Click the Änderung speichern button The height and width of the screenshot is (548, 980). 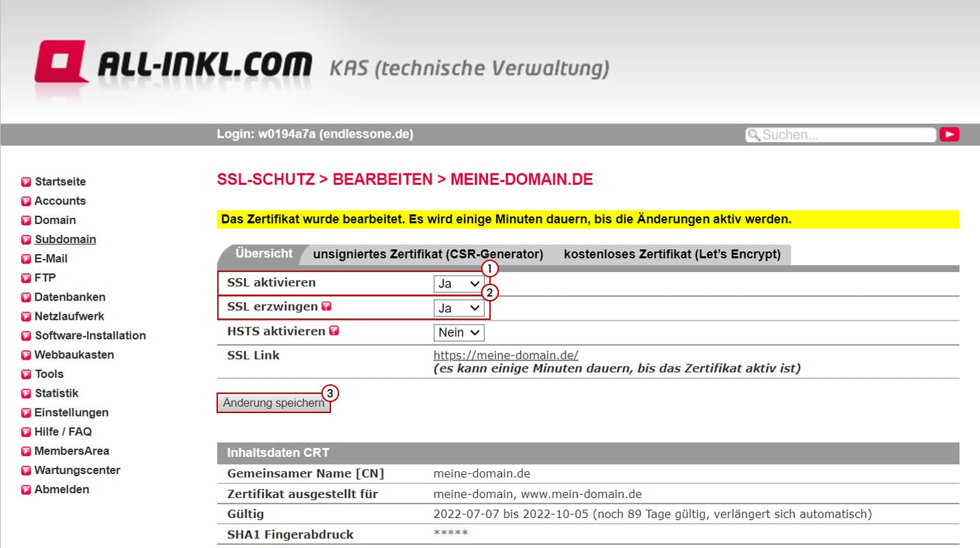[x=273, y=403]
